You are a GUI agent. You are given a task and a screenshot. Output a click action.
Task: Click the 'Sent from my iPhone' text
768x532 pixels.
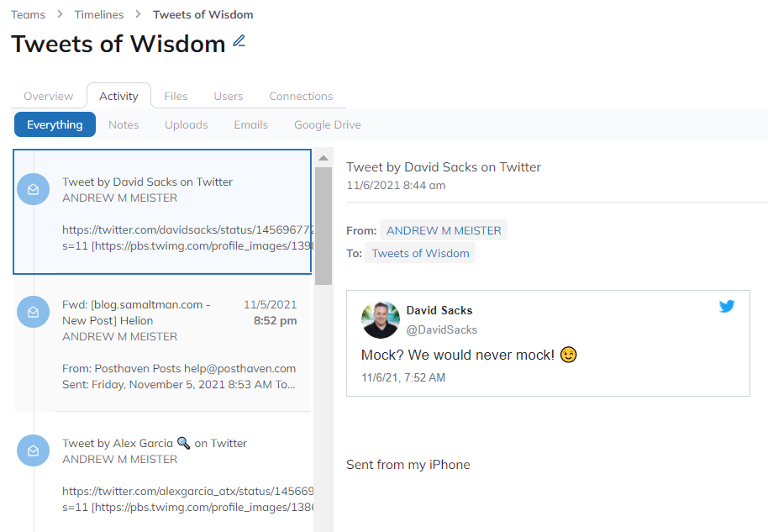408,465
